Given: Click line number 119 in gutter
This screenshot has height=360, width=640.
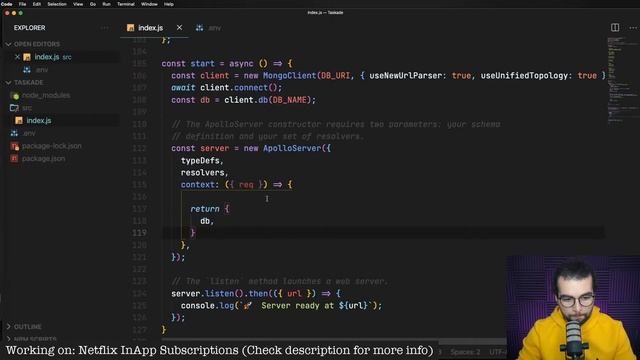Looking at the screenshot, I should pyautogui.click(x=139, y=233).
